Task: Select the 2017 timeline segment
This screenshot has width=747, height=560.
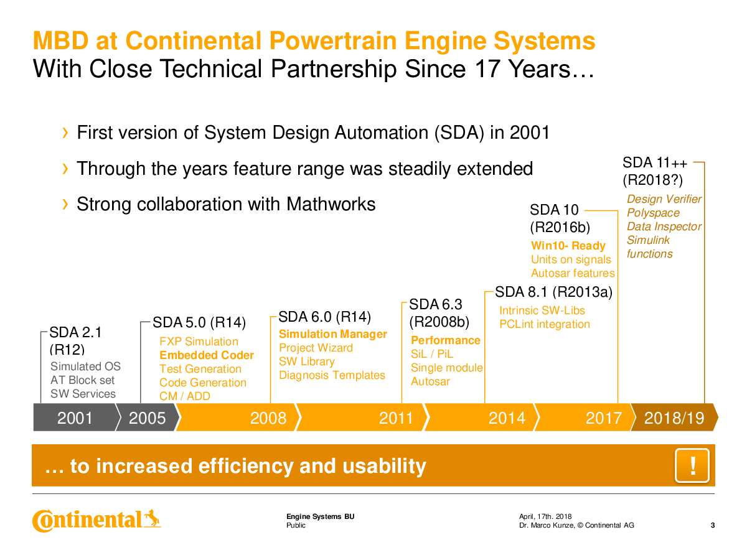Action: point(585,418)
